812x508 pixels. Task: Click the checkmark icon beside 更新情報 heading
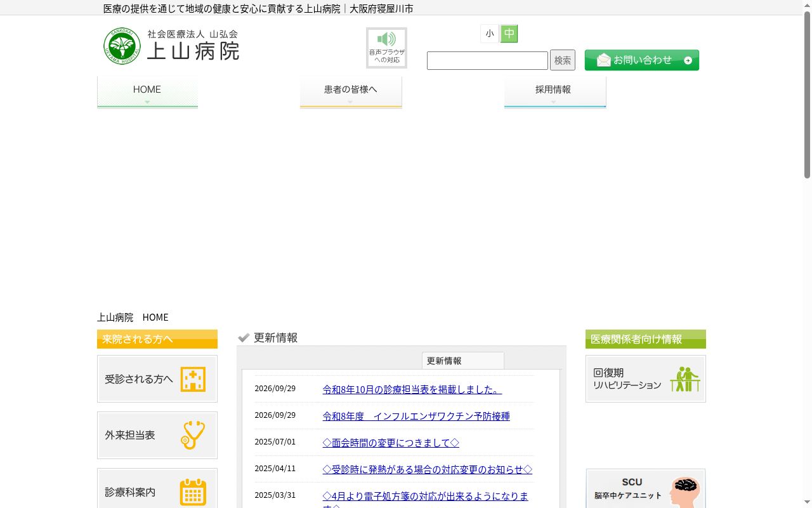point(244,338)
